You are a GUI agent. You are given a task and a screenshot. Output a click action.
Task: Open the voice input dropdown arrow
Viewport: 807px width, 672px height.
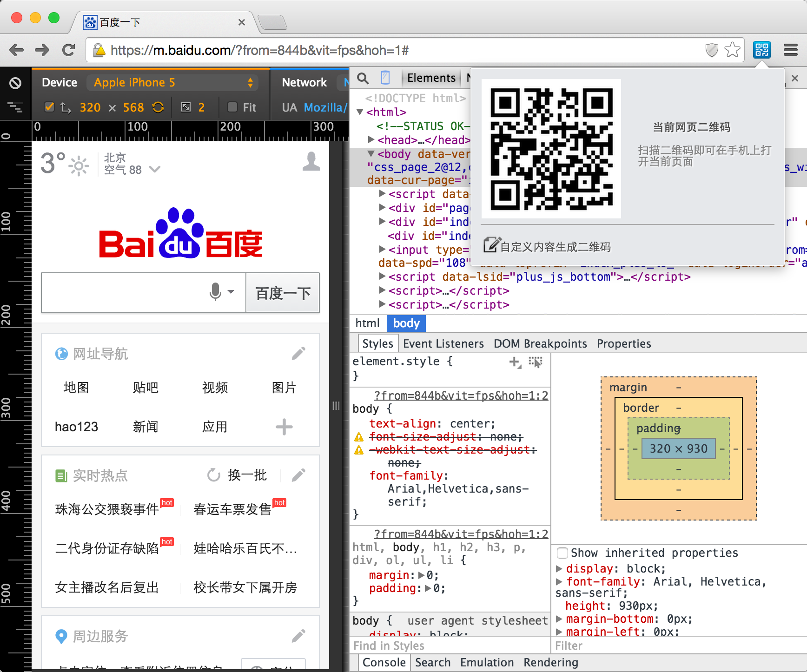click(x=231, y=292)
